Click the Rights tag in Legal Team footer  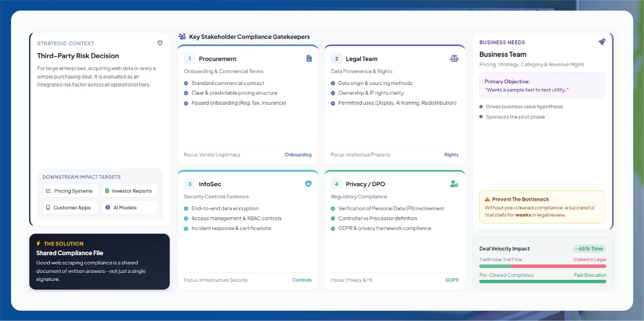(451, 155)
